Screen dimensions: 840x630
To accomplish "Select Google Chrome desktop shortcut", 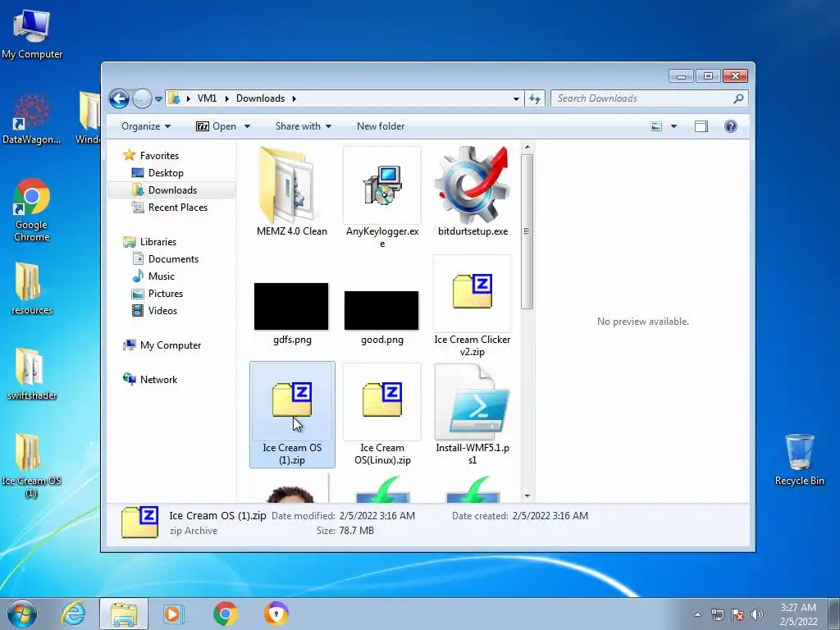I will click(x=32, y=210).
